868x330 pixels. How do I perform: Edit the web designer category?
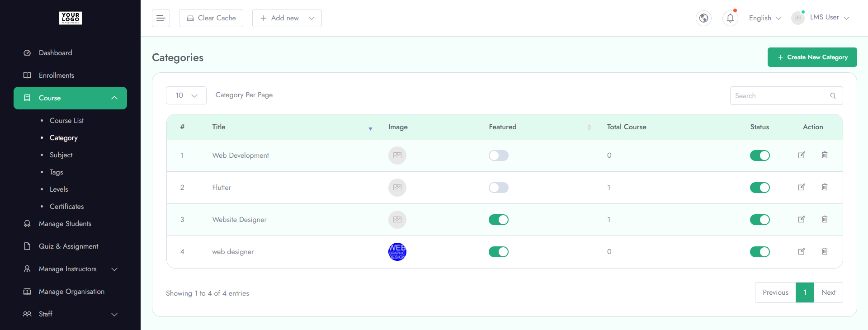pos(802,251)
